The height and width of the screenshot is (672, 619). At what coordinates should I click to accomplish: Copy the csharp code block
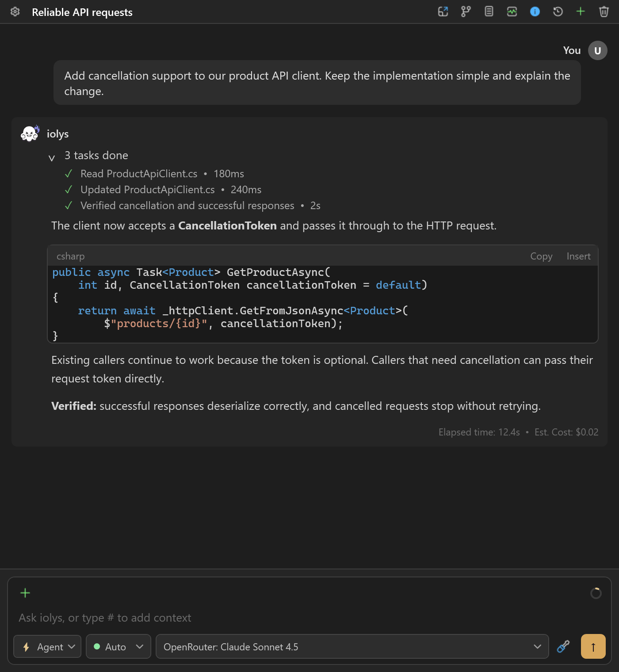tap(541, 256)
